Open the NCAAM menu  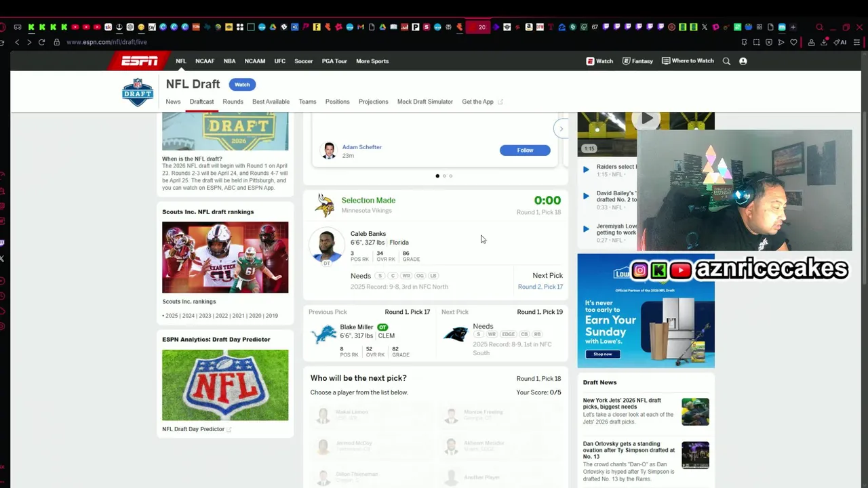click(255, 61)
